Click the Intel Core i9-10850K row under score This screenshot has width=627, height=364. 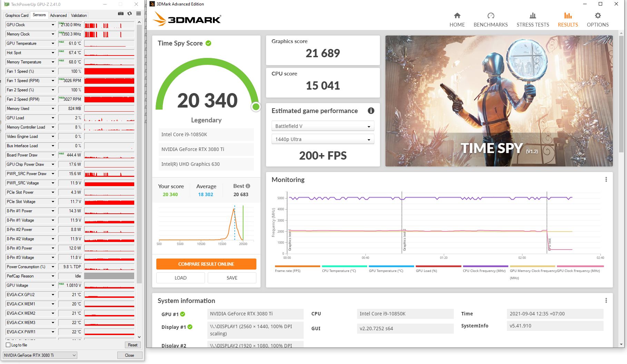206,134
